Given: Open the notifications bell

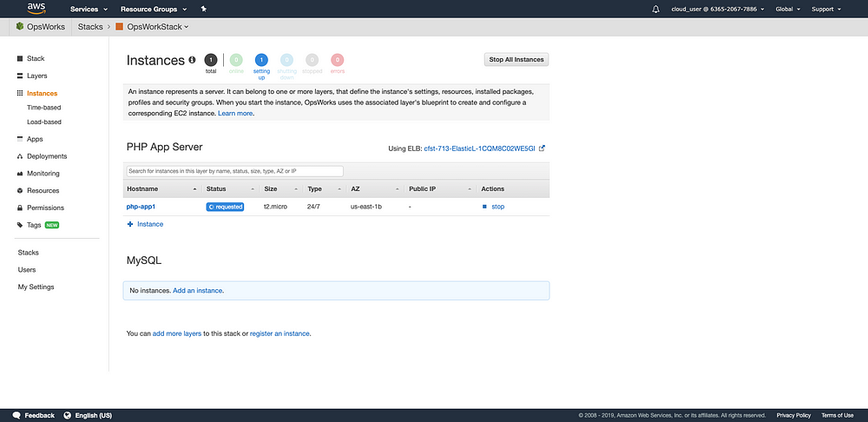Looking at the screenshot, I should coord(656,9).
